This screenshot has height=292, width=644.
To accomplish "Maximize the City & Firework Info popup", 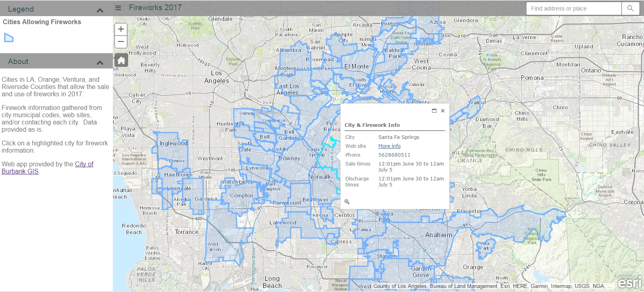I will click(x=434, y=111).
